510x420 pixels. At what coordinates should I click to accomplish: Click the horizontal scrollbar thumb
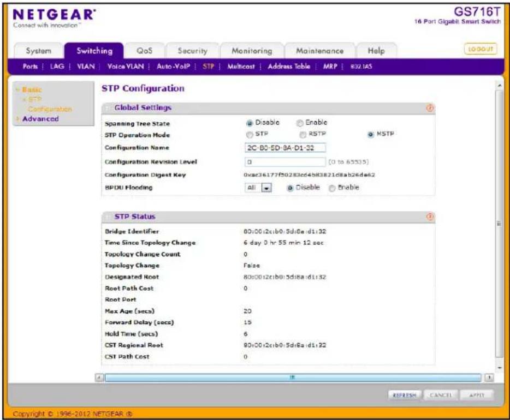(293, 377)
